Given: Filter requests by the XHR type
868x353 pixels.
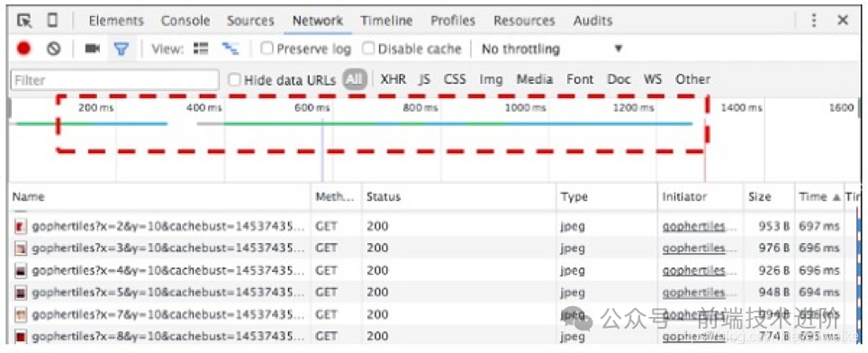Looking at the screenshot, I should (x=393, y=79).
